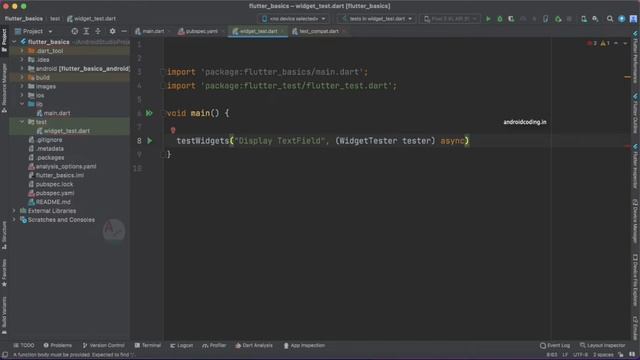Toggle the Structure side tab
This screenshot has width=640, height=360.
coord(4,235)
